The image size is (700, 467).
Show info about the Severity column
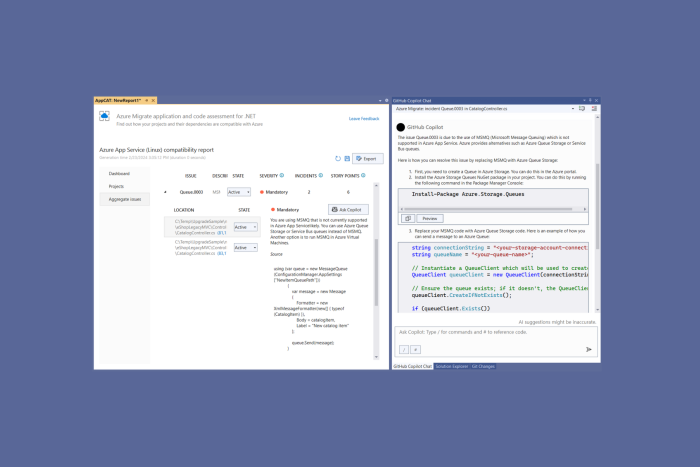[x=282, y=175]
